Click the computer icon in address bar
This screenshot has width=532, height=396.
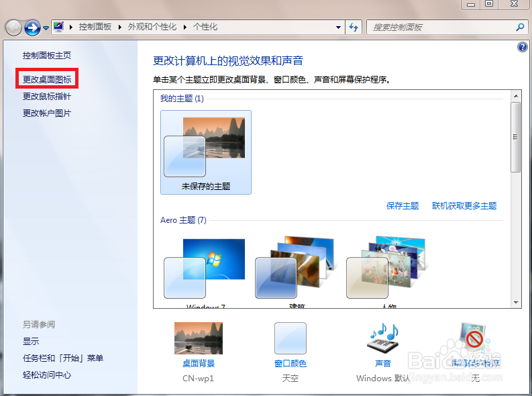(x=58, y=27)
